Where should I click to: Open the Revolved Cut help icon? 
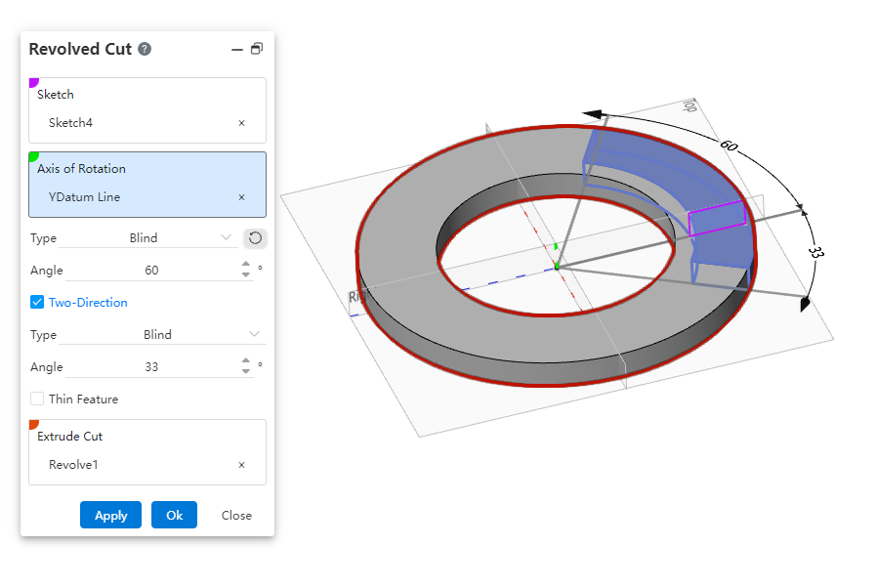pos(145,49)
